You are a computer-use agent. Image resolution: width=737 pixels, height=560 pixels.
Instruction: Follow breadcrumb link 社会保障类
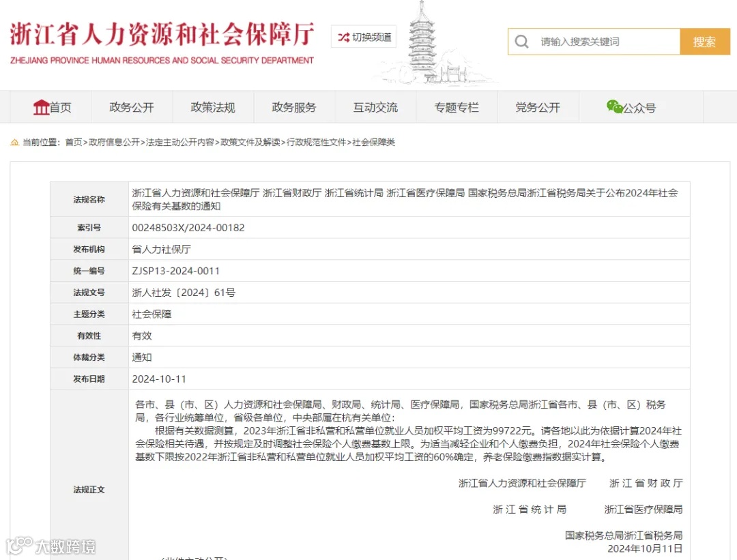coord(374,142)
